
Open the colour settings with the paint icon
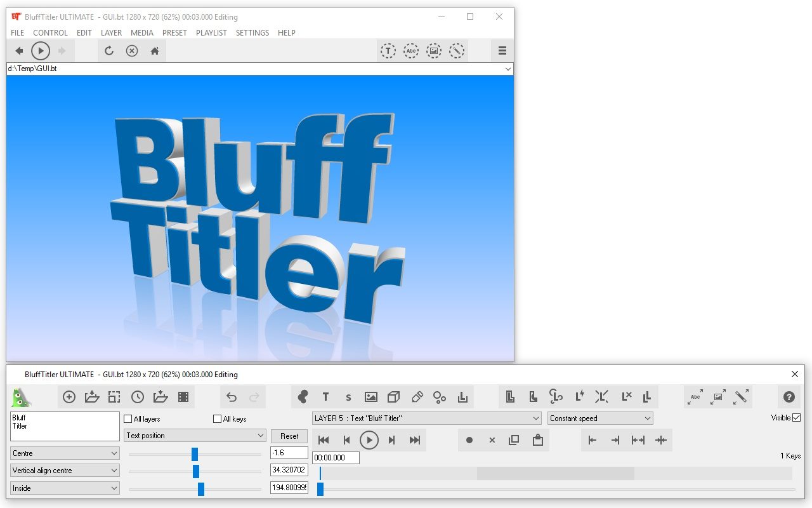click(x=303, y=397)
